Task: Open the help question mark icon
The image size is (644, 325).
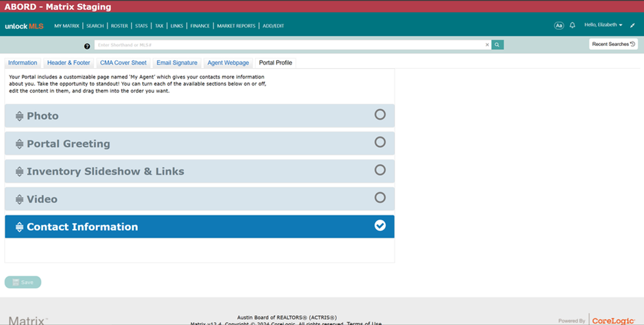Action: click(87, 47)
